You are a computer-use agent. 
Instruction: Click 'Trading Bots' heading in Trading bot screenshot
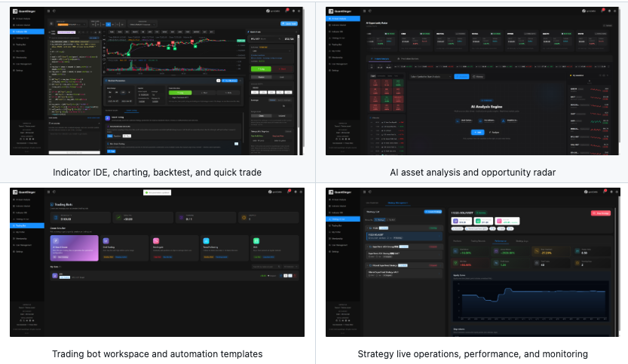click(63, 204)
